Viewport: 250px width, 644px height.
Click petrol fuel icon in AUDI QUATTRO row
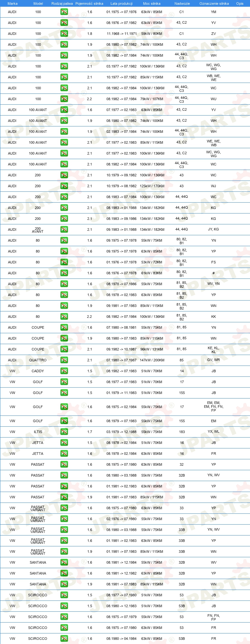click(x=64, y=360)
